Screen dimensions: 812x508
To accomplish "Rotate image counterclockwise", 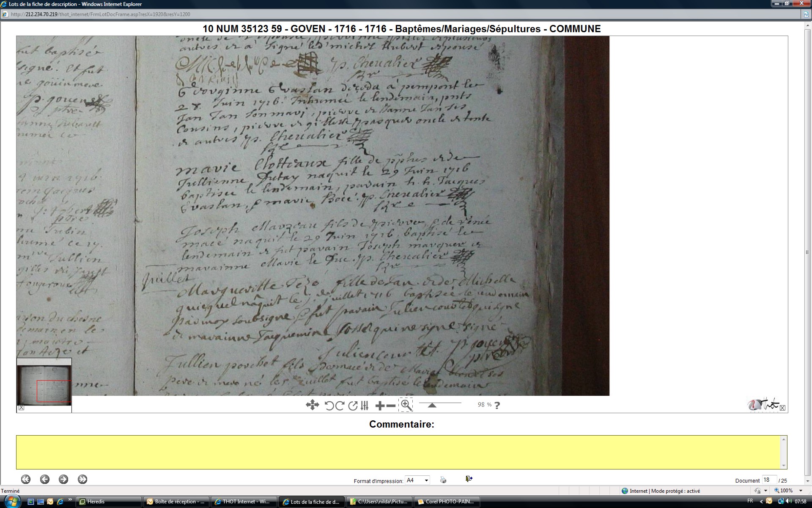I will (329, 406).
